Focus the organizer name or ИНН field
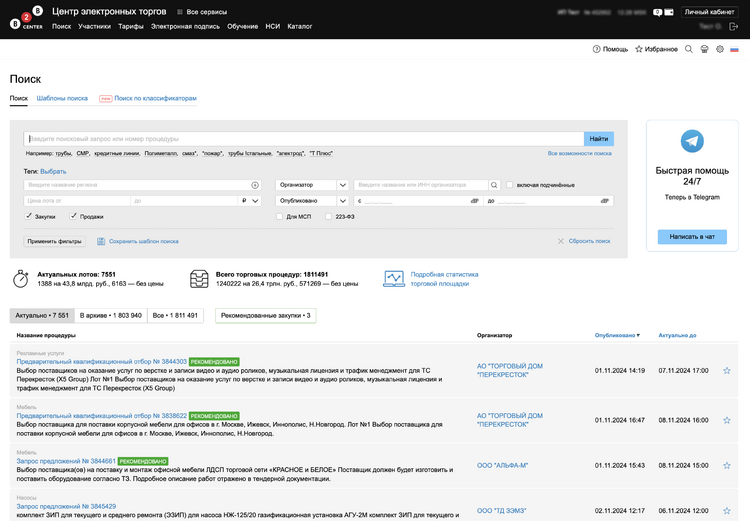This screenshot has height=521, width=750. [421, 185]
